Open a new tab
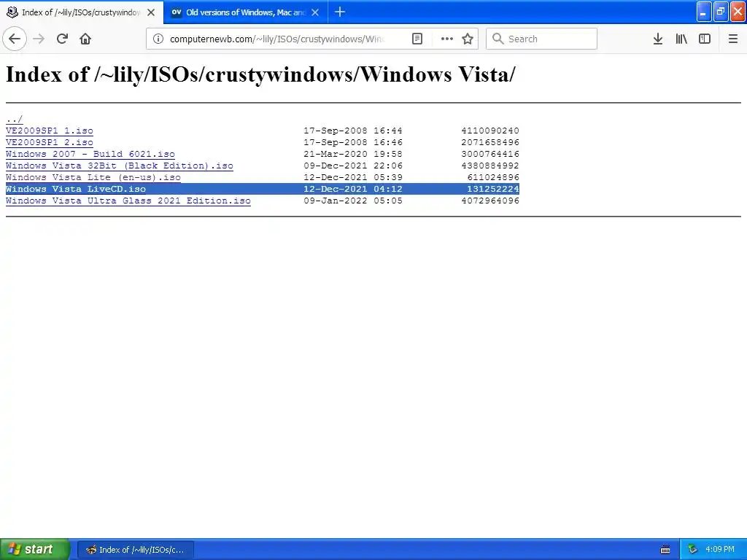747x560 pixels. click(x=340, y=12)
